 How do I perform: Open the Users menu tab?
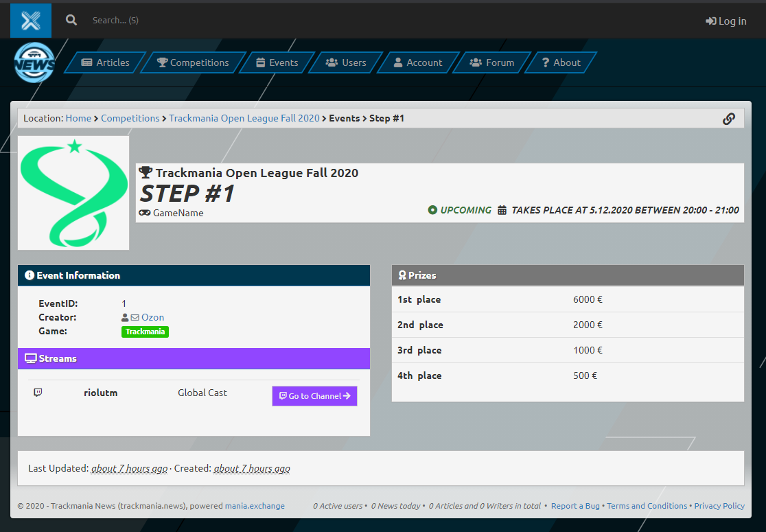tap(346, 62)
